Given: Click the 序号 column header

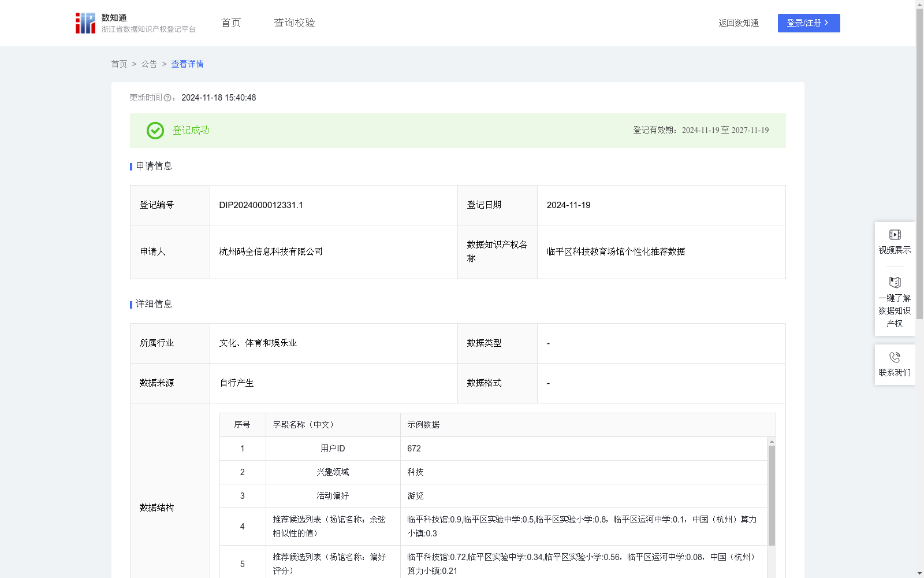Looking at the screenshot, I should pyautogui.click(x=242, y=425).
